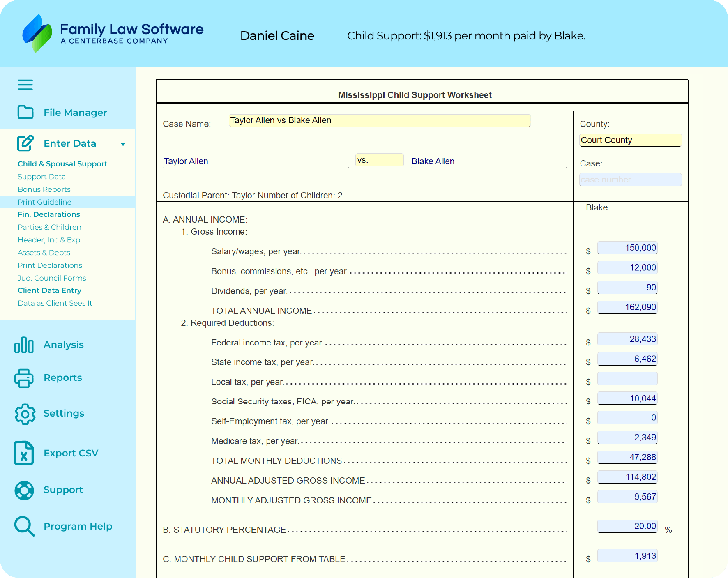Select Print Guideline in sidebar
This screenshot has width=728, height=578.
click(44, 202)
